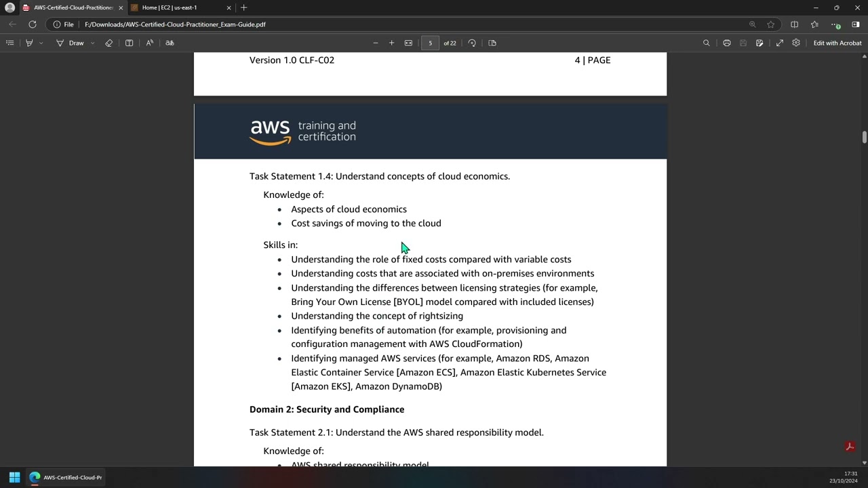Click the Version 1.0 CLF-C02 footer text

[x=292, y=60]
